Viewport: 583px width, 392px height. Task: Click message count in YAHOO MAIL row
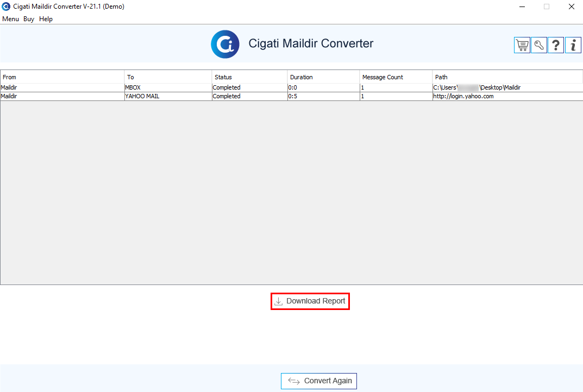396,96
